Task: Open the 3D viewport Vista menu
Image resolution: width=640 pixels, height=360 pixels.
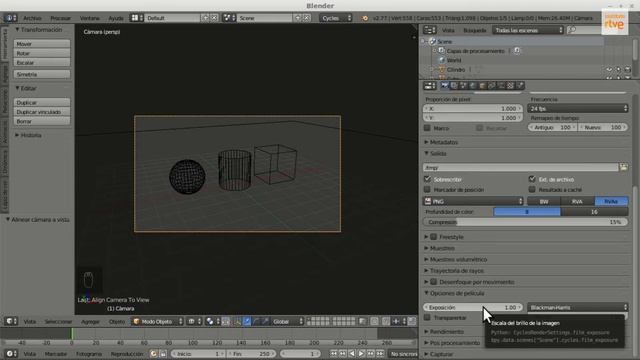Action: coord(29,322)
